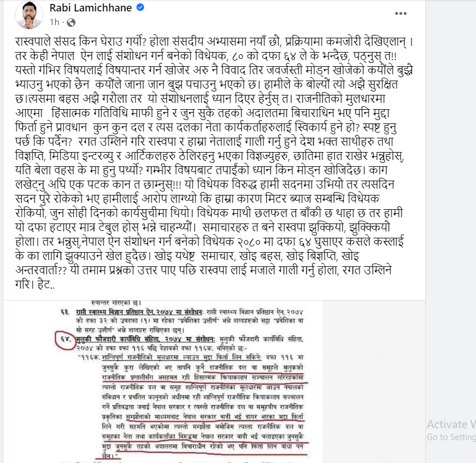Click the globe public audience icon
Screen dimensions: 476x463
[x=71, y=22]
